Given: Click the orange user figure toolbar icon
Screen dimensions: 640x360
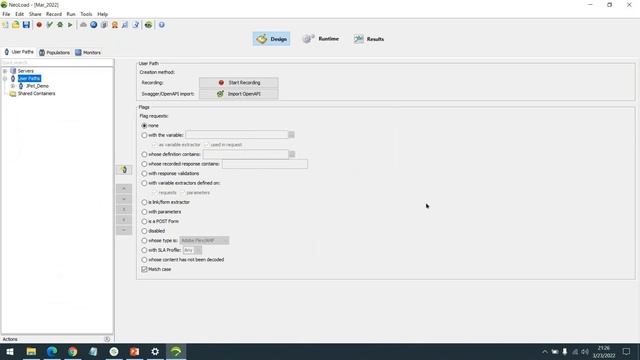Looking at the screenshot, I should (x=115, y=25).
